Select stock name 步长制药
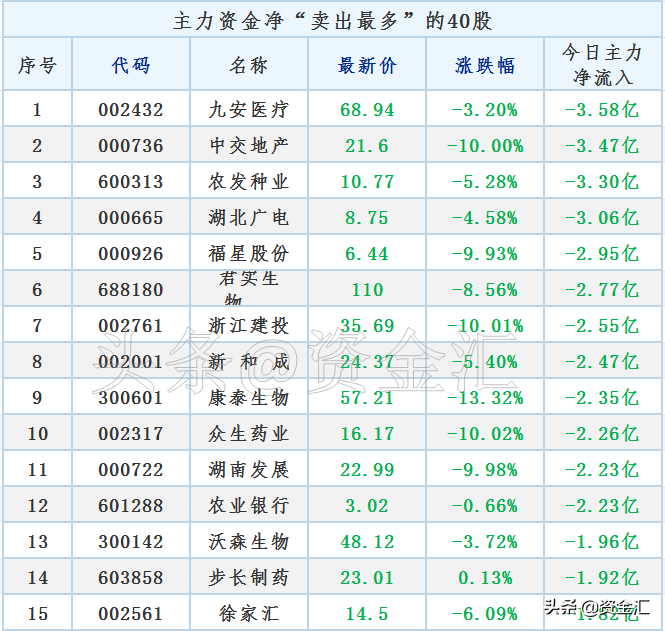 click(249, 578)
